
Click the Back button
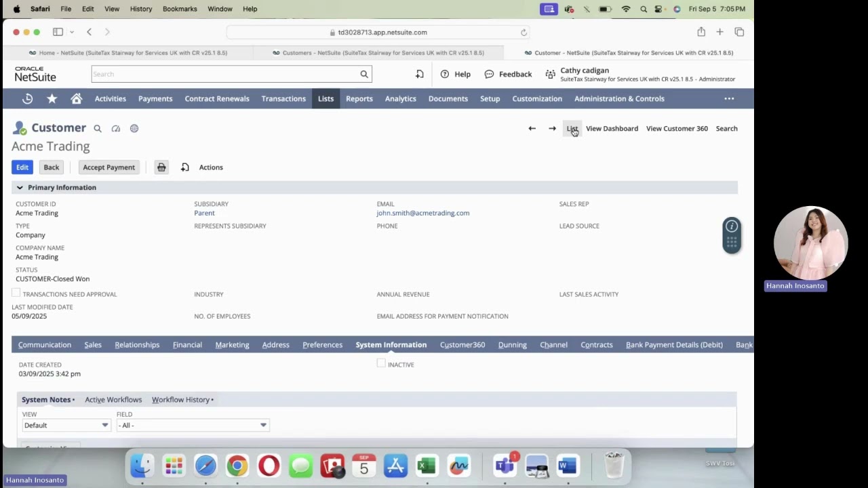(52, 167)
